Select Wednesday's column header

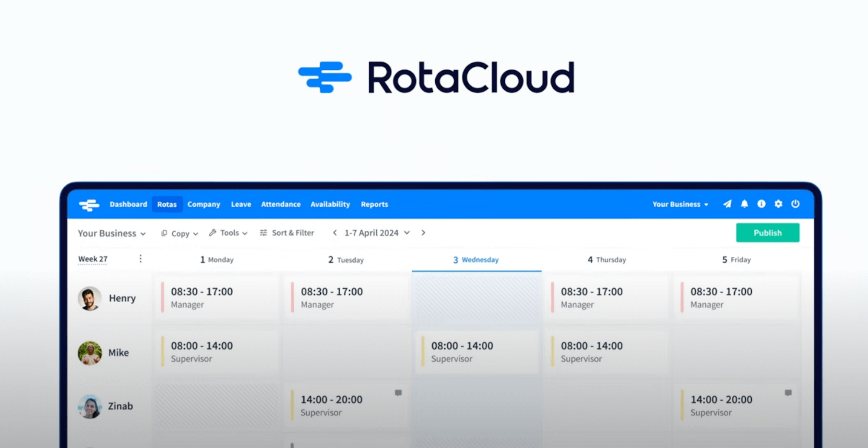click(x=476, y=260)
